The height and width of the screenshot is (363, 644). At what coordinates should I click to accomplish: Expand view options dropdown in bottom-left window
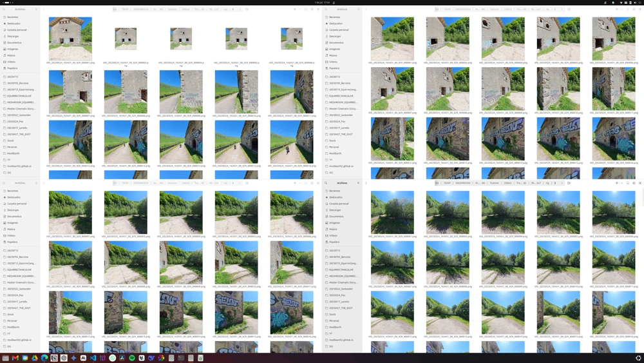(x=300, y=183)
